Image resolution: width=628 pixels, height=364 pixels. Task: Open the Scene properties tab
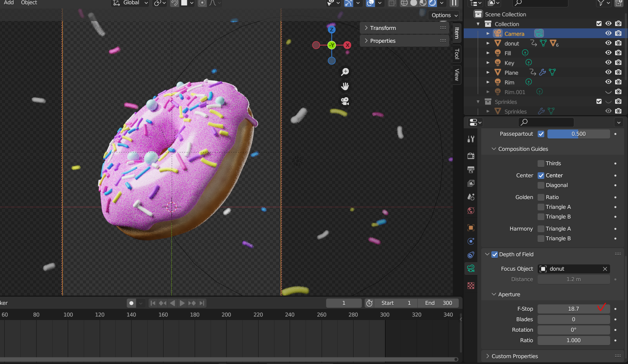tap(471, 197)
